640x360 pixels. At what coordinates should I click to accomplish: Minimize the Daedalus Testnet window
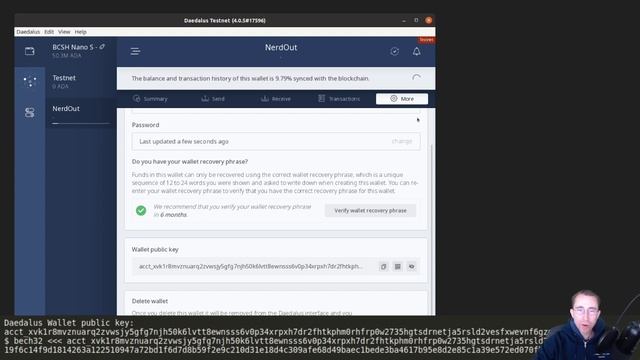[404, 20]
